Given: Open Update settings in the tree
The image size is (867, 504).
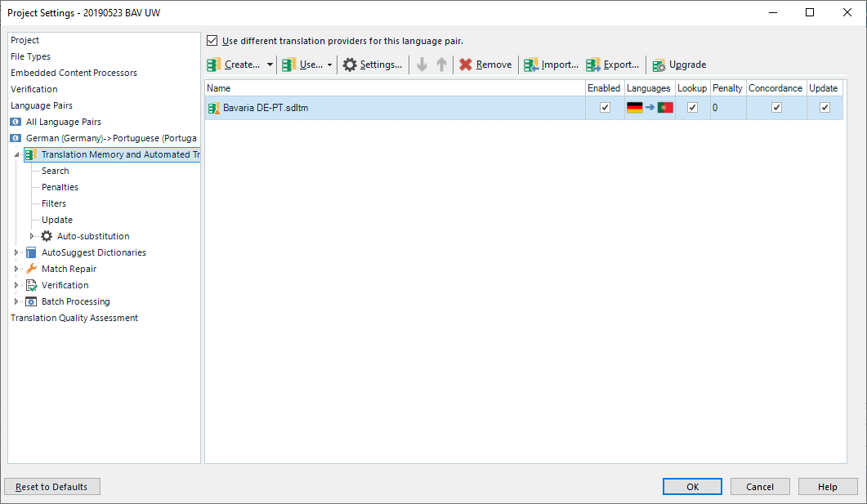Looking at the screenshot, I should pos(57,220).
